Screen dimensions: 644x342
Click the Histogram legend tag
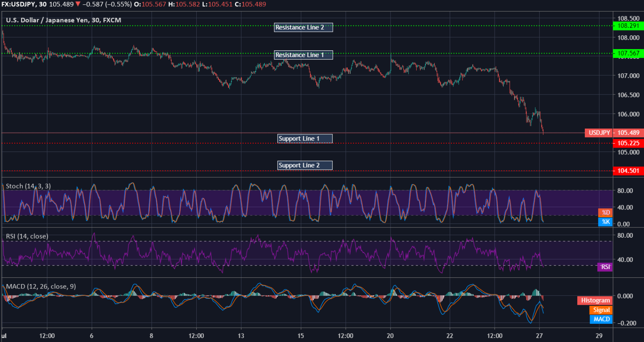[595, 300]
